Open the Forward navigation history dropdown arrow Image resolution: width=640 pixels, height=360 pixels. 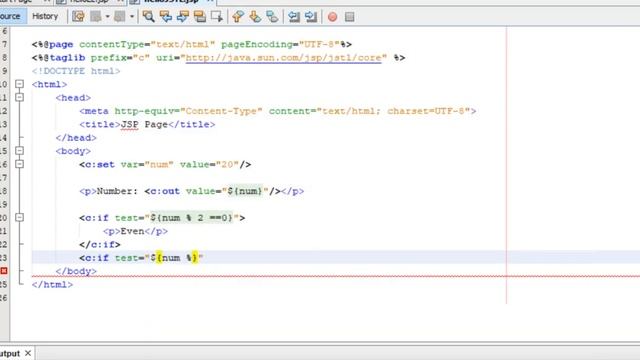point(131,17)
